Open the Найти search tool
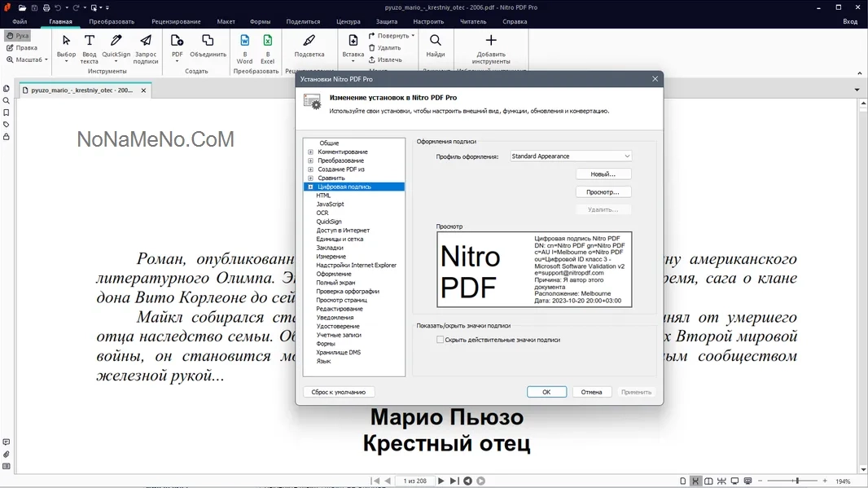The image size is (868, 488). [x=436, y=41]
